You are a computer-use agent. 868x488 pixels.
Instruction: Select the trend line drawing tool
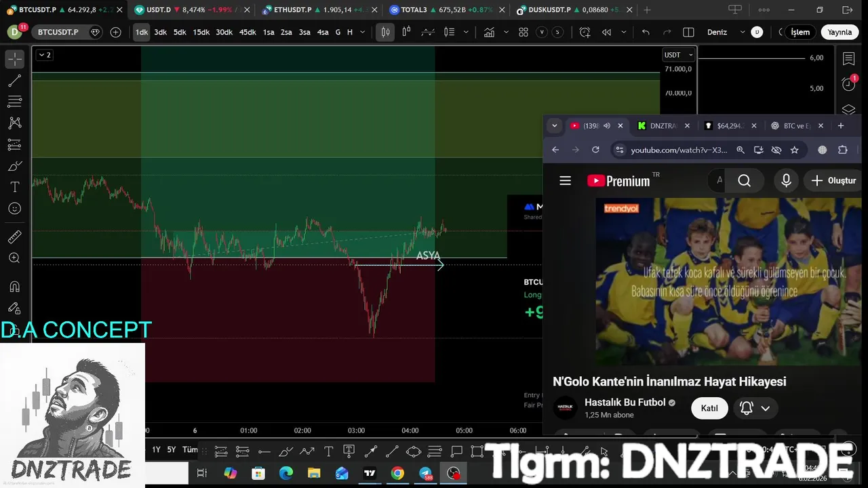click(15, 81)
